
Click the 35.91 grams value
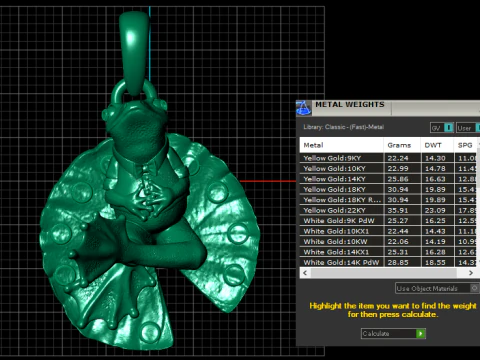(398, 210)
